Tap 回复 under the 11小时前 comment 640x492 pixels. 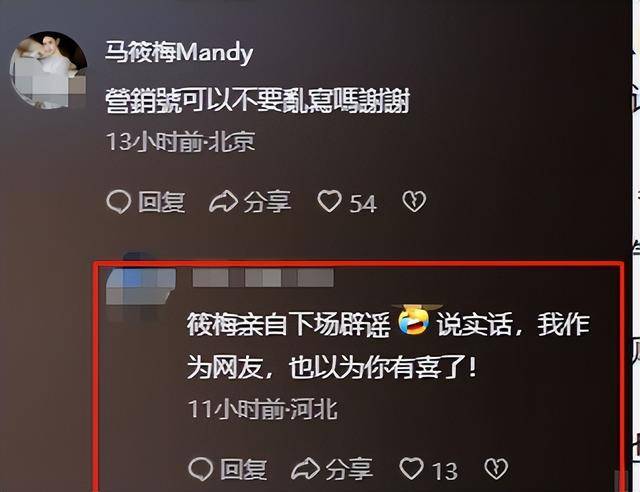[x=244, y=469]
